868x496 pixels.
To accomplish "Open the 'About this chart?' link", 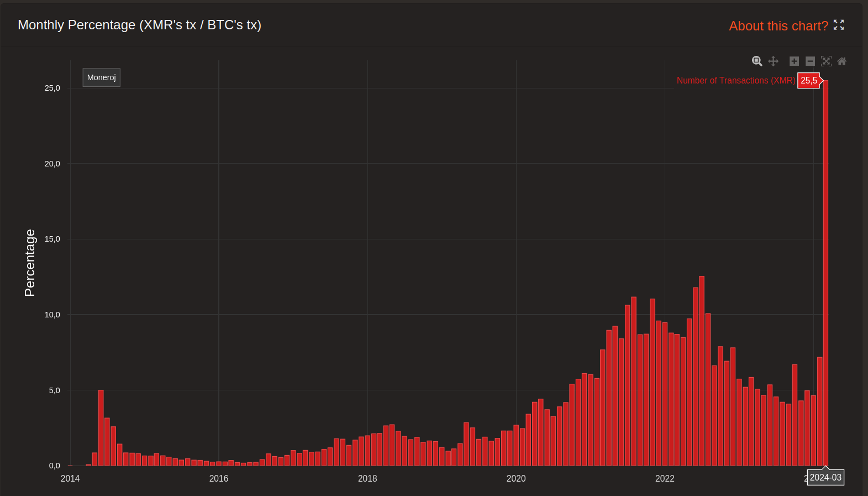I will [x=778, y=26].
